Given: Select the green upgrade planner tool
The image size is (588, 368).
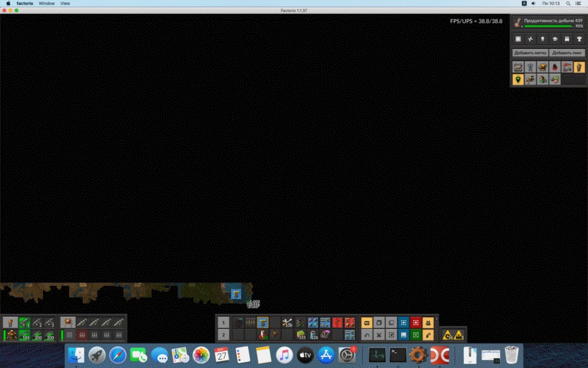Looking at the screenshot, I should 416,335.
